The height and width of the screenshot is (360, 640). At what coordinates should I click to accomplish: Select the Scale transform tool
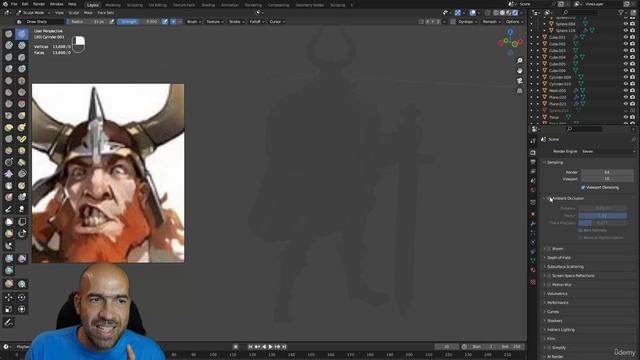pyautogui.click(x=9, y=309)
